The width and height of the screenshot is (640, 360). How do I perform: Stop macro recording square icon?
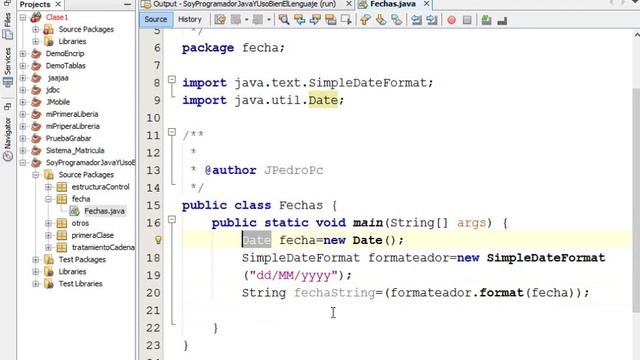click(x=467, y=20)
